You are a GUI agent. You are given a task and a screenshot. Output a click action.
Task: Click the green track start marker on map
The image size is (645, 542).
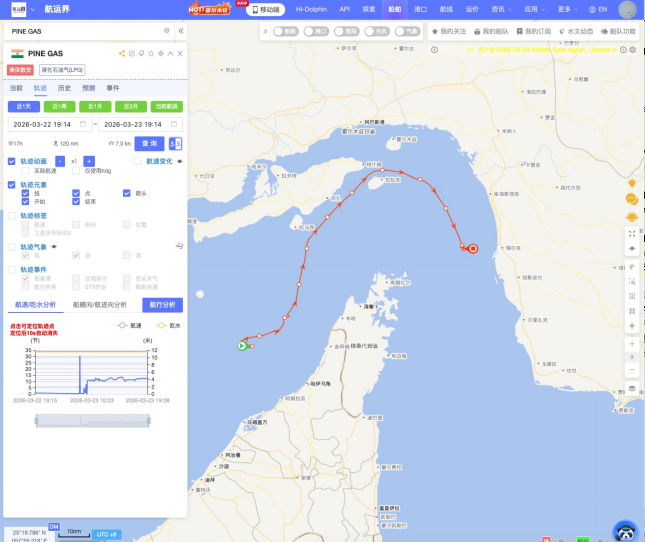[x=242, y=346]
